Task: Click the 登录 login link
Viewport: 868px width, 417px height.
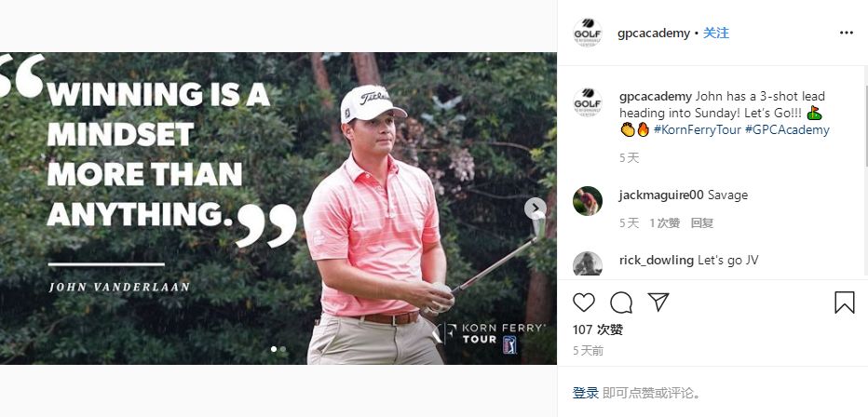Action: pyautogui.click(x=586, y=393)
